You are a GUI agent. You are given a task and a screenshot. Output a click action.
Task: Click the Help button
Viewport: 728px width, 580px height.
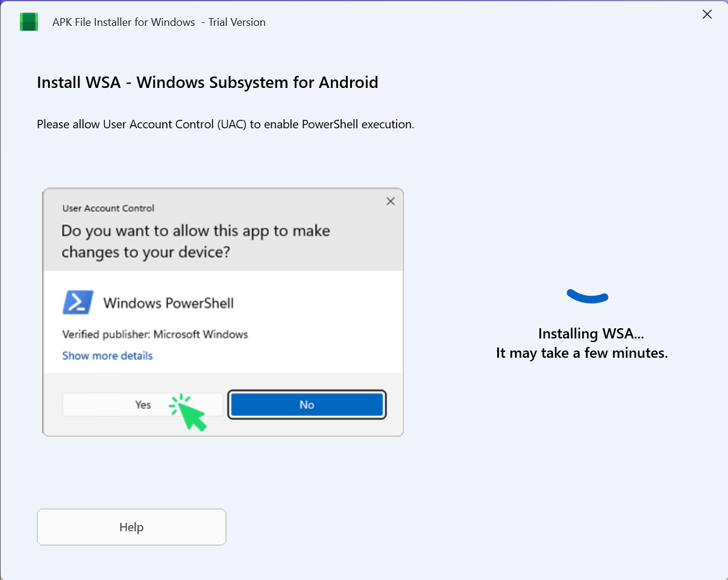131,527
